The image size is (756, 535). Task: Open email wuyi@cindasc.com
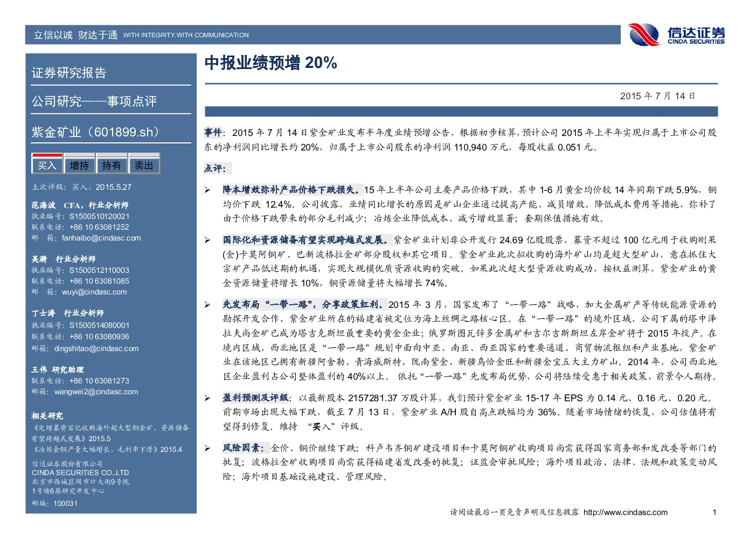[x=94, y=292]
